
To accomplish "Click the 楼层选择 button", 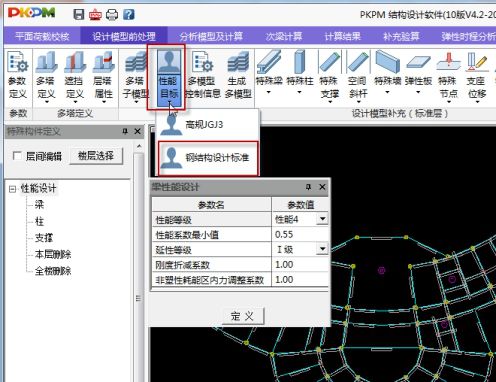I will [96, 156].
